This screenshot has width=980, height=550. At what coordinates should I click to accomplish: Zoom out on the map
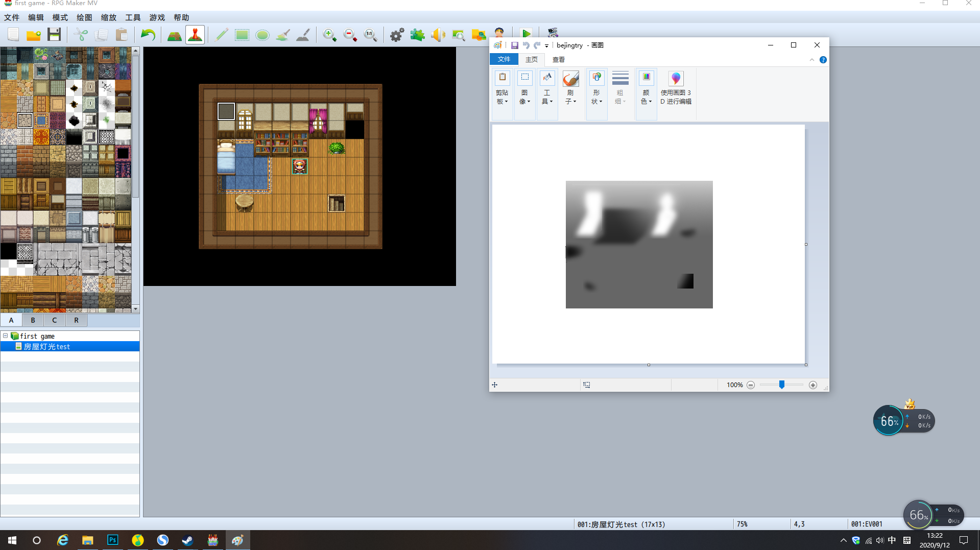[x=350, y=35]
